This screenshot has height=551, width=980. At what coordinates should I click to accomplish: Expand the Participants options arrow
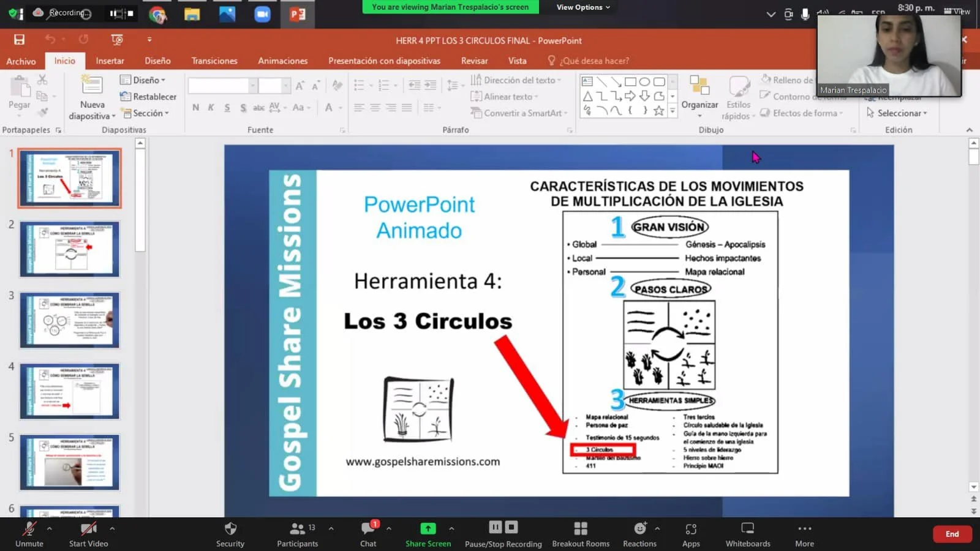331,528
